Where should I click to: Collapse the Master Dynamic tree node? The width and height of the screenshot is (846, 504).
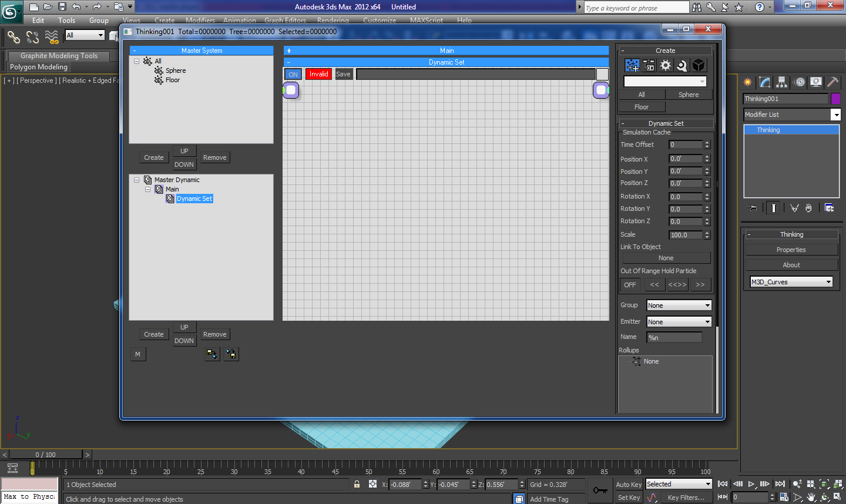pos(136,180)
